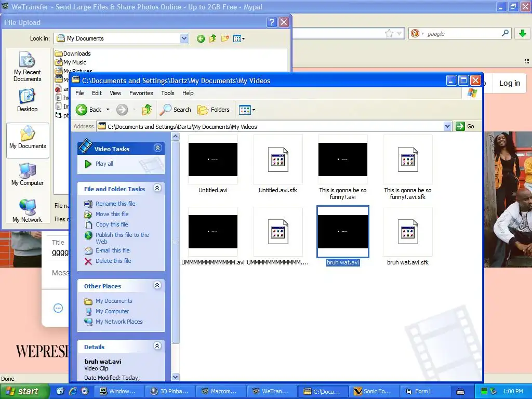532x399 pixels.
Task: Click the browser search magnifier icon
Action: tap(505, 33)
